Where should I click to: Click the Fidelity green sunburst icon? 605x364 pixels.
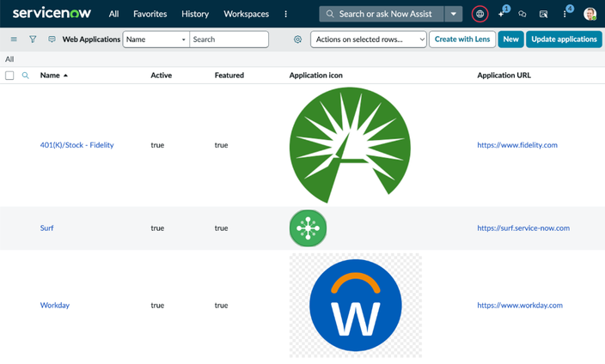(350, 145)
